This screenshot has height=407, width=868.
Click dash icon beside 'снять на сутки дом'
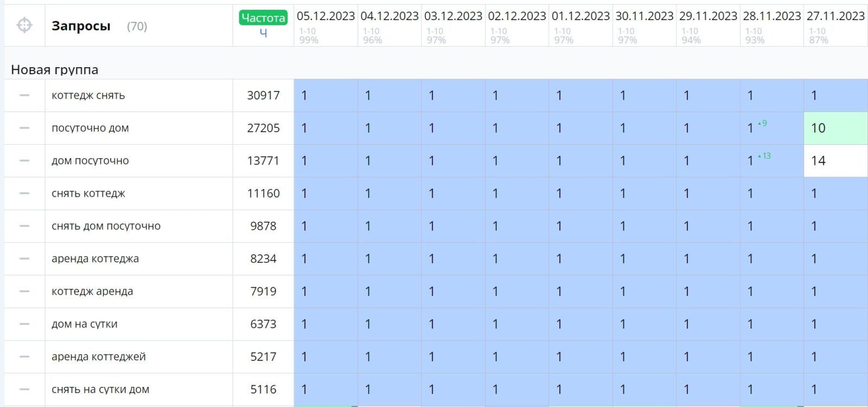[24, 389]
